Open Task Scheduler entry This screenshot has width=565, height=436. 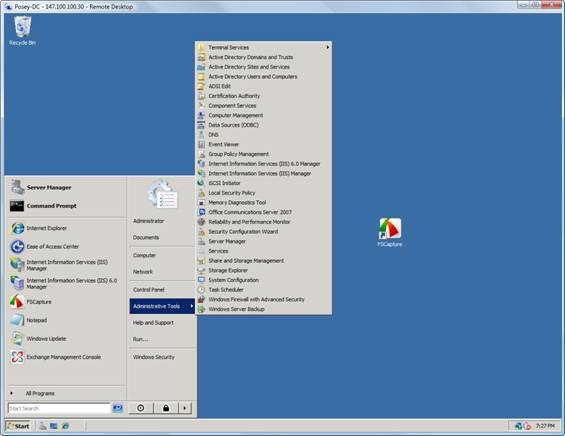click(263, 290)
